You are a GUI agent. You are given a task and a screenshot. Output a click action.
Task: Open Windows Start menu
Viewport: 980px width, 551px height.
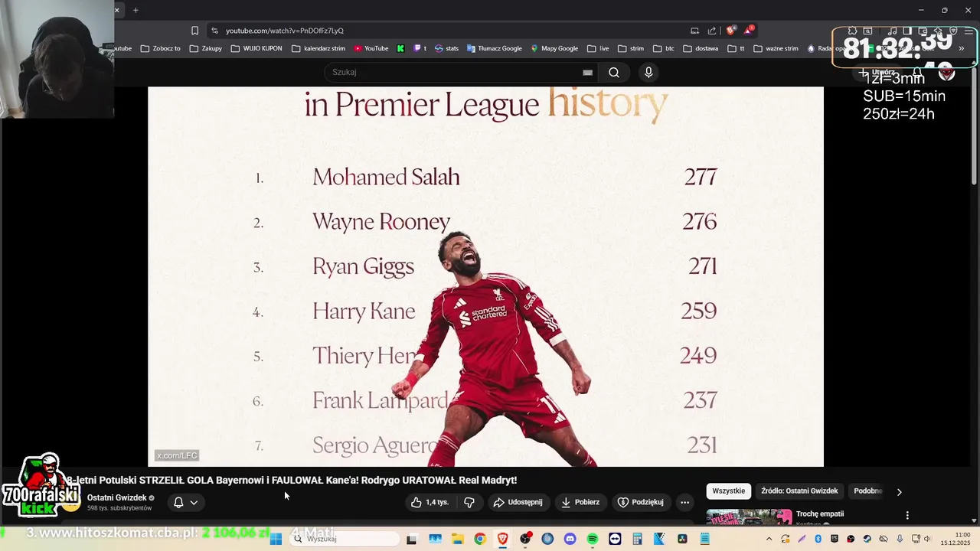pyautogui.click(x=276, y=539)
